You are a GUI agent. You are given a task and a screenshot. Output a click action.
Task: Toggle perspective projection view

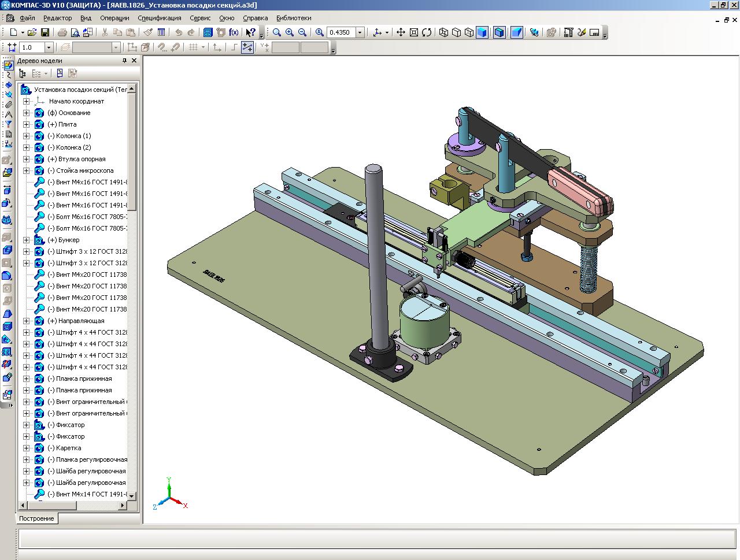[x=517, y=32]
